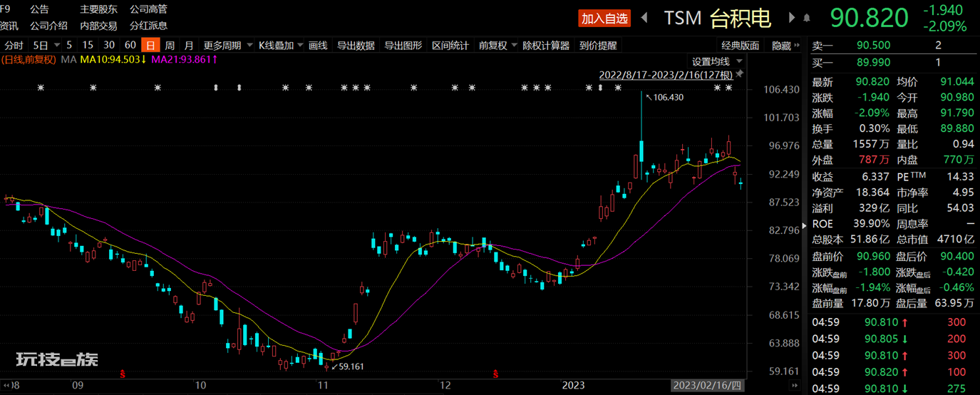Click the 106.430 high price annotation on chart
The height and width of the screenshot is (395, 980).
(x=667, y=98)
